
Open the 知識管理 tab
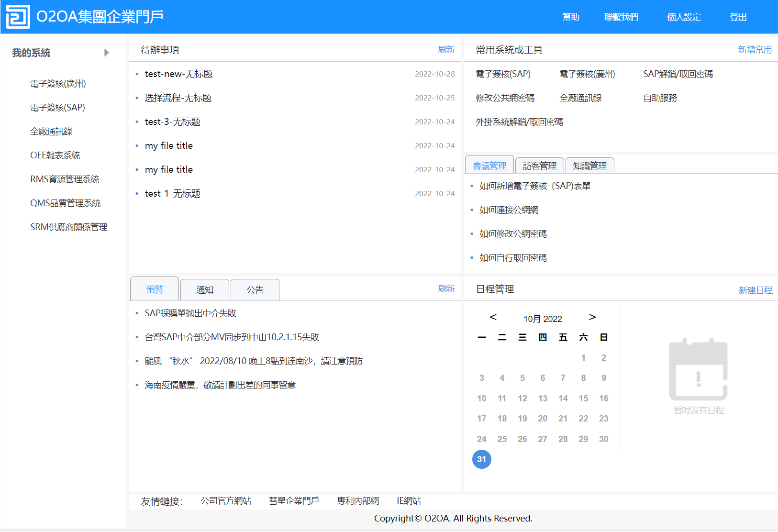589,166
